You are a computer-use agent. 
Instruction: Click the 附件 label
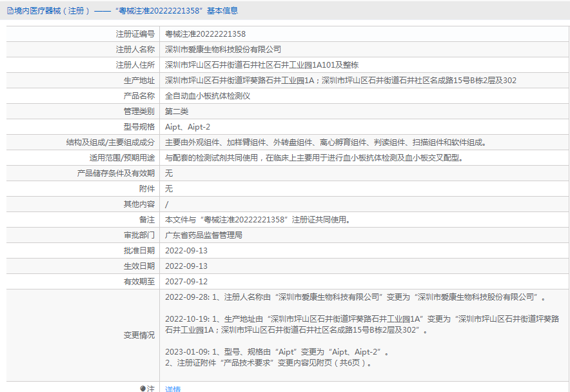(147, 189)
